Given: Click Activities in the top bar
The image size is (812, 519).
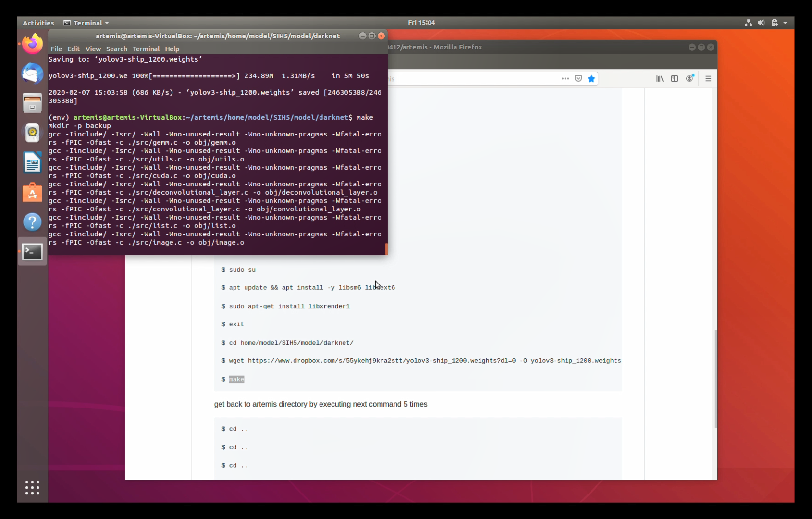Looking at the screenshot, I should 38,23.
